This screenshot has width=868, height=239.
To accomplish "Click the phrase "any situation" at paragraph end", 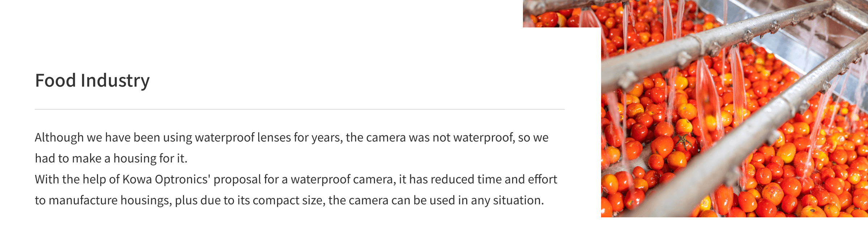I will (x=507, y=200).
